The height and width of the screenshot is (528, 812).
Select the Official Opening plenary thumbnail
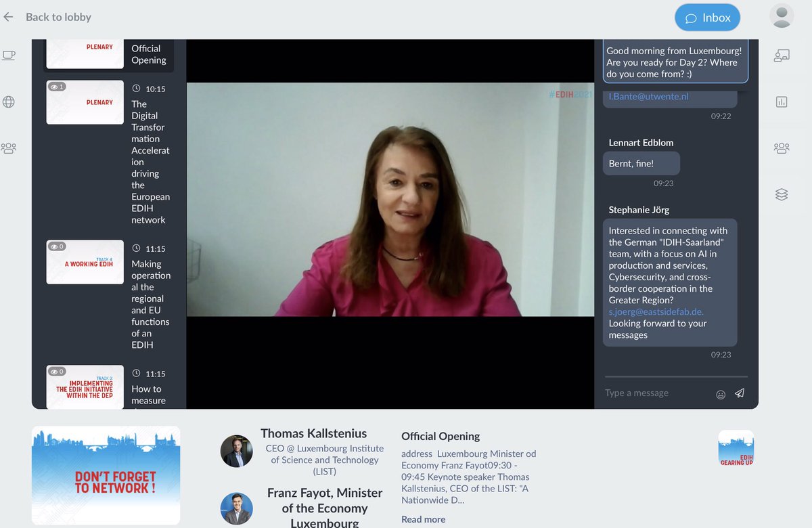tap(85, 53)
